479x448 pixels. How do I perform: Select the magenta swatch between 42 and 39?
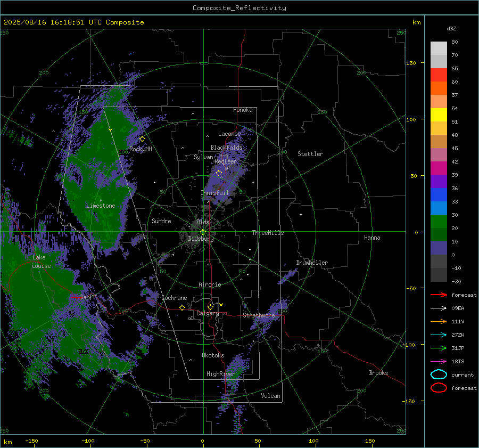coord(439,168)
